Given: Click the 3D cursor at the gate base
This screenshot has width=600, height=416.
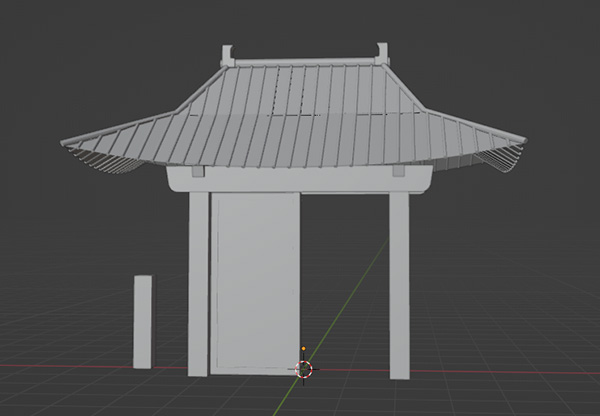Looking at the screenshot, I should click(305, 369).
